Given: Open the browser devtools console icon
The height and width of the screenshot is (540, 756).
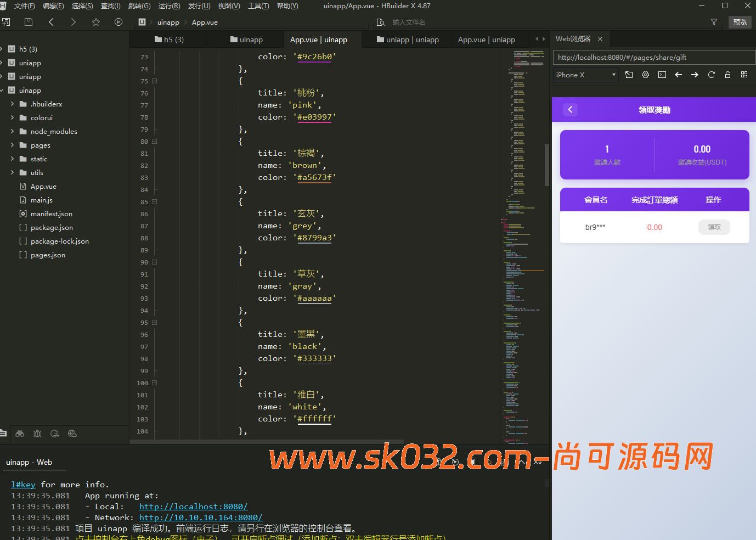Looking at the screenshot, I should tap(662, 75).
